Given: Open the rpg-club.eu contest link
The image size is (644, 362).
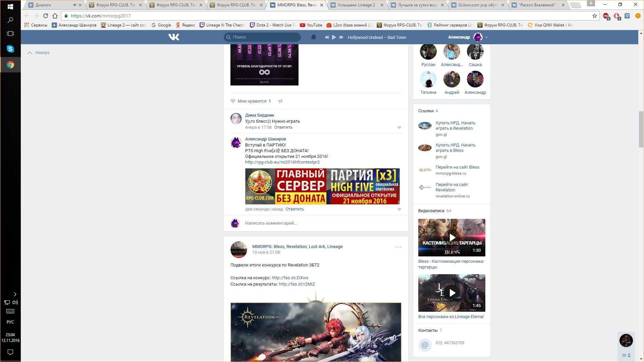Looking at the screenshot, I should 282,162.
